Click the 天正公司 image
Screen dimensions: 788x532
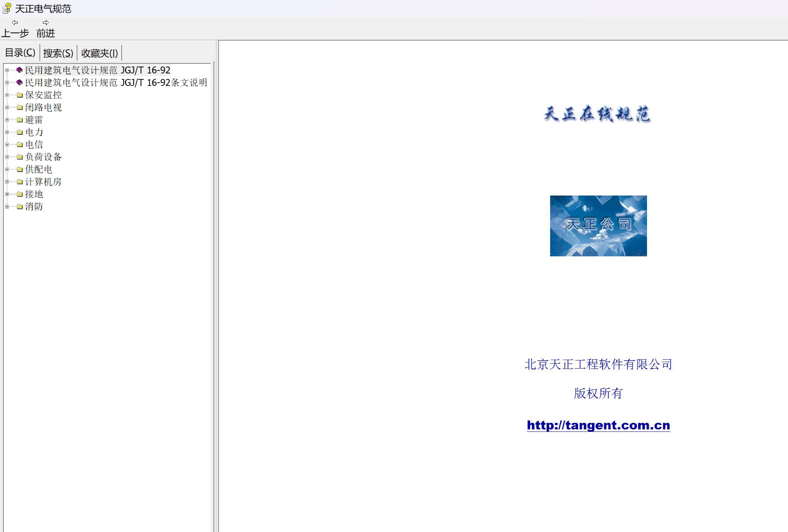click(598, 226)
